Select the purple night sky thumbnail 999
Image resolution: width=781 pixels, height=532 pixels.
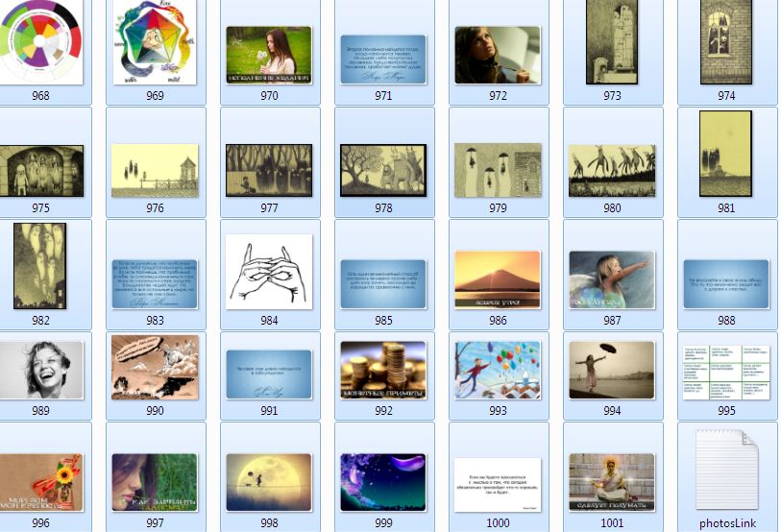click(x=383, y=482)
